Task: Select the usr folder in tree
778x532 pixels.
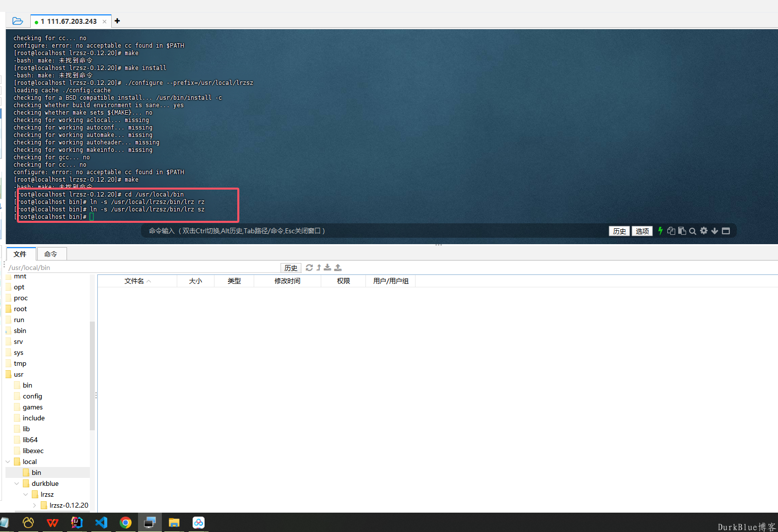Action: [x=19, y=374]
